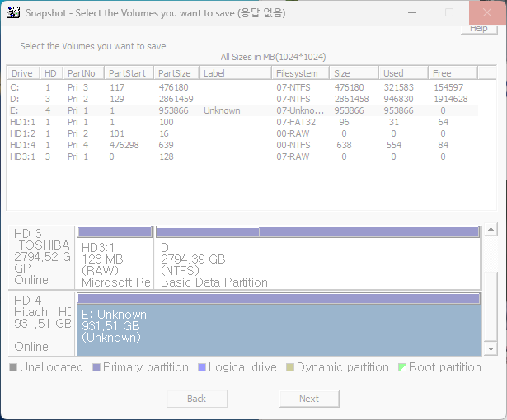Select the C: drive row
Image resolution: width=507 pixels, height=420 pixels.
pyautogui.click(x=242, y=87)
